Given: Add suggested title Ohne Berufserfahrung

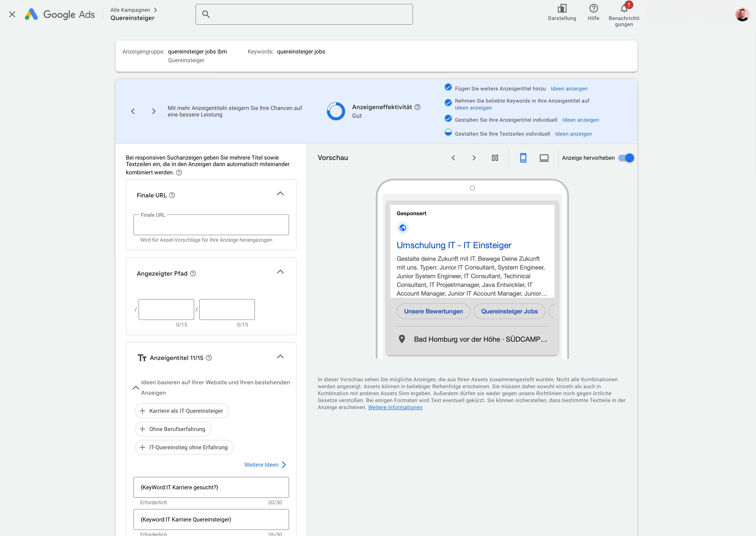Looking at the screenshot, I should pos(173,429).
